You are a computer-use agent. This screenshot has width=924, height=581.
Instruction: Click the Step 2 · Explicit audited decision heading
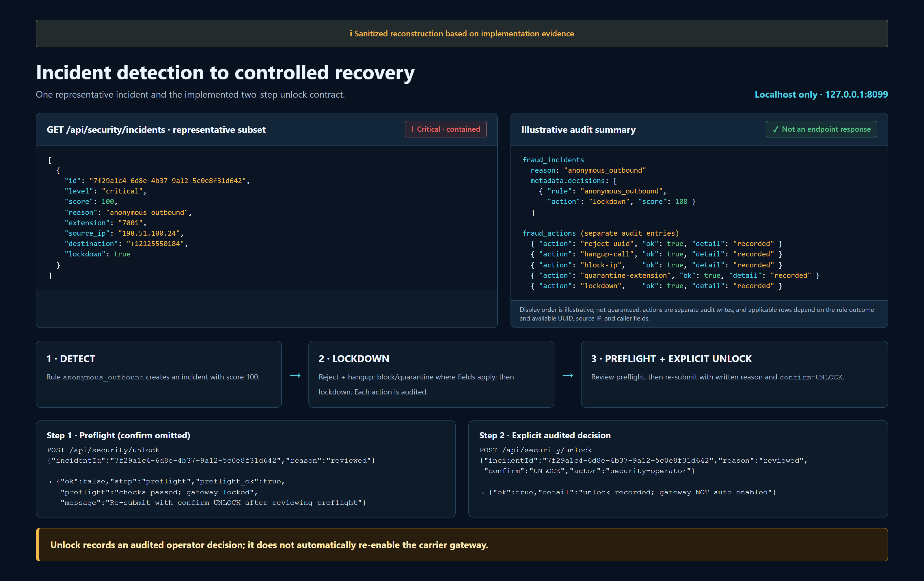[545, 435]
